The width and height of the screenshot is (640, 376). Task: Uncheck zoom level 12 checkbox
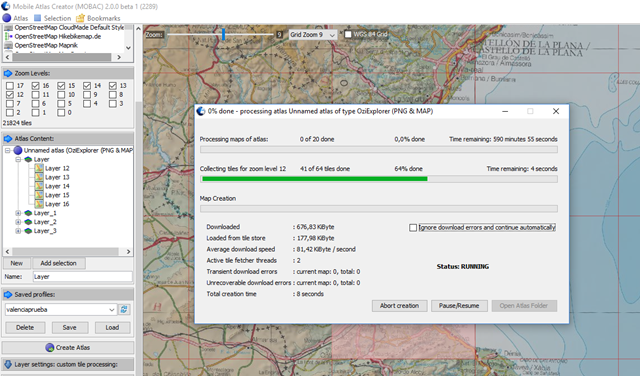[x=10, y=95]
